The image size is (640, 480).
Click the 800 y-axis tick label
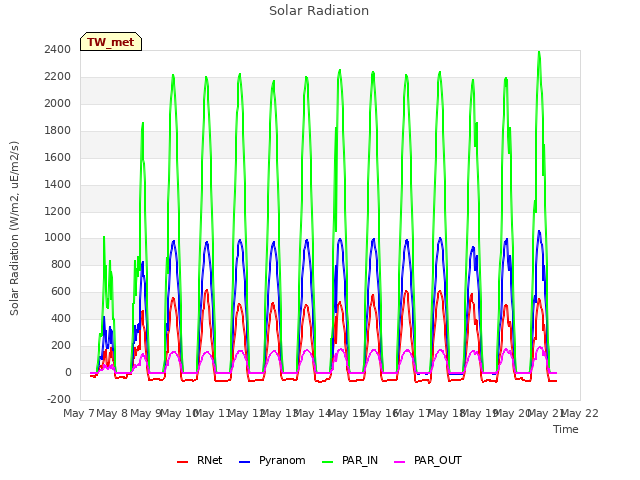(61, 264)
